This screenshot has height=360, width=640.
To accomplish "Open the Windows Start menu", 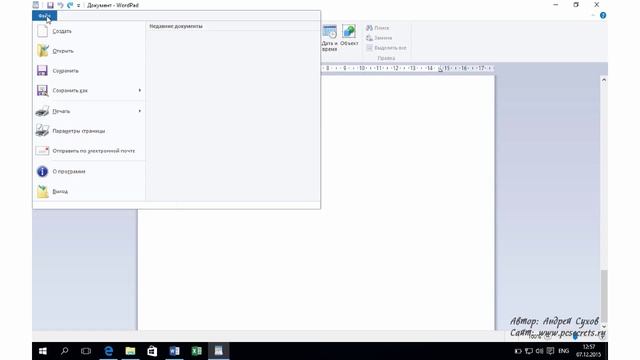I will pos(42,351).
